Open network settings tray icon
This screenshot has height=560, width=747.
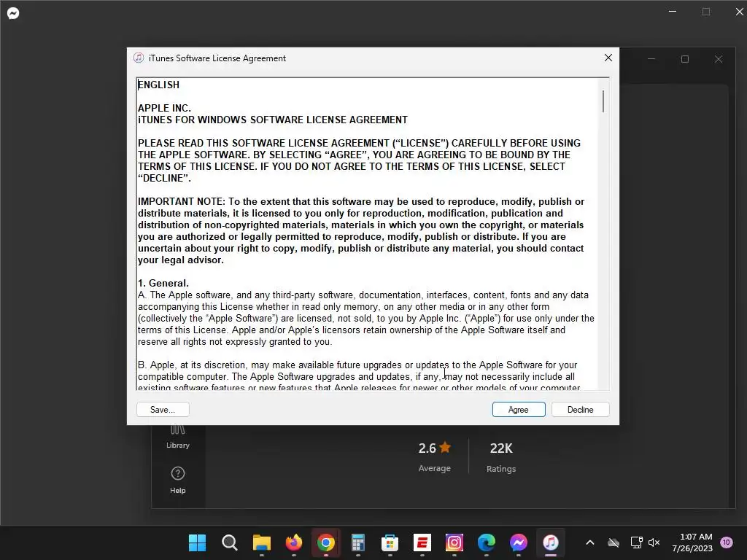636,542
